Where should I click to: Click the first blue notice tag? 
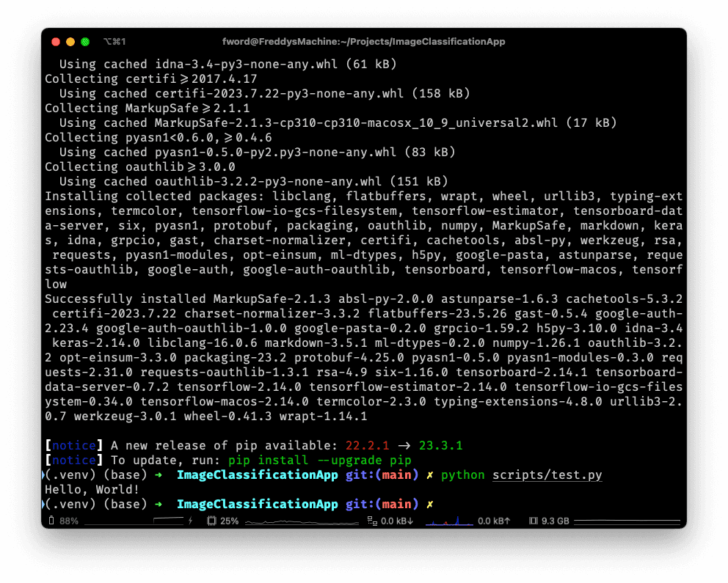point(74,446)
